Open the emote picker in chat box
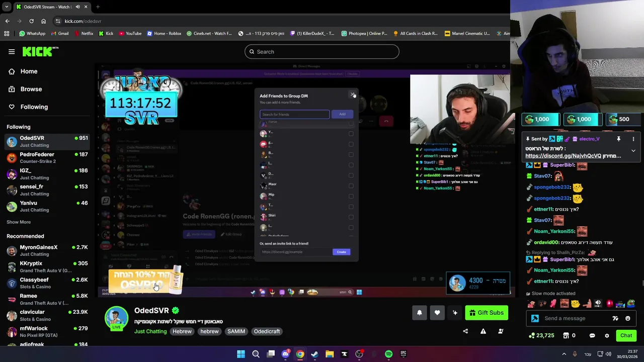The width and height of the screenshot is (644, 362). coord(627,318)
